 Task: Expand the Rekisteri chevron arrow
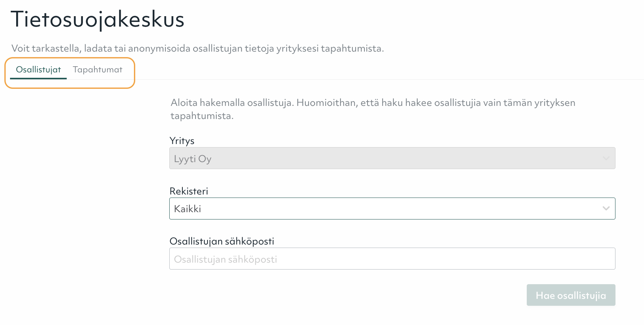606,209
